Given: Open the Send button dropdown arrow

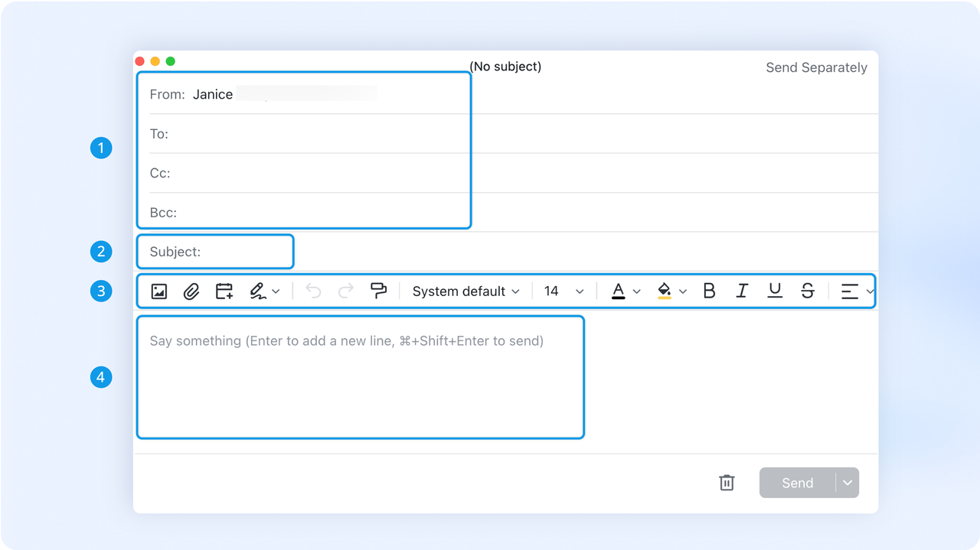Looking at the screenshot, I should click(848, 482).
